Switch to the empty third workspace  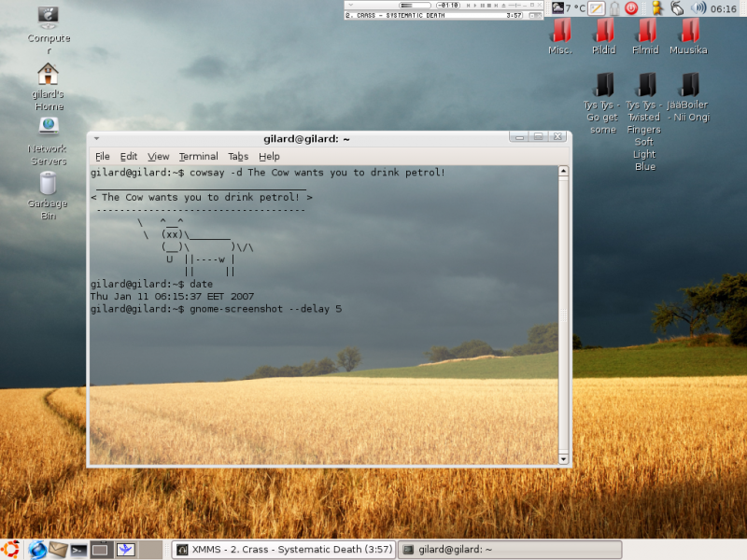coord(150,550)
